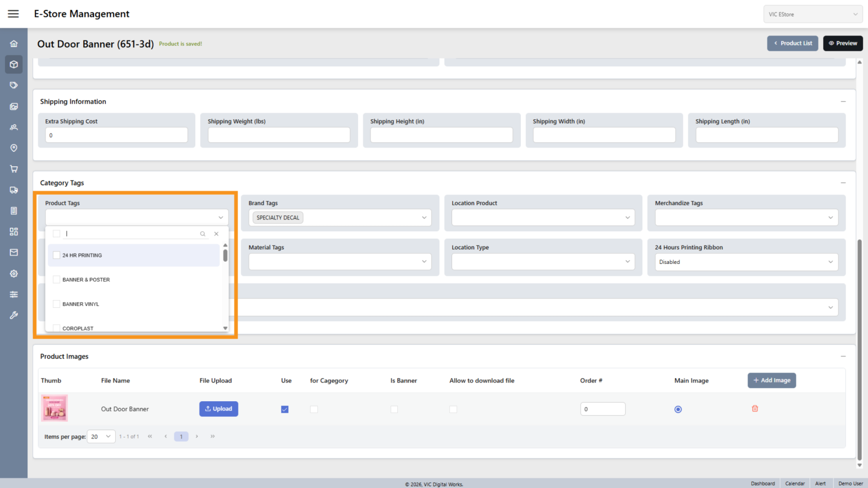Open the hamburger navigation menu

[13, 14]
